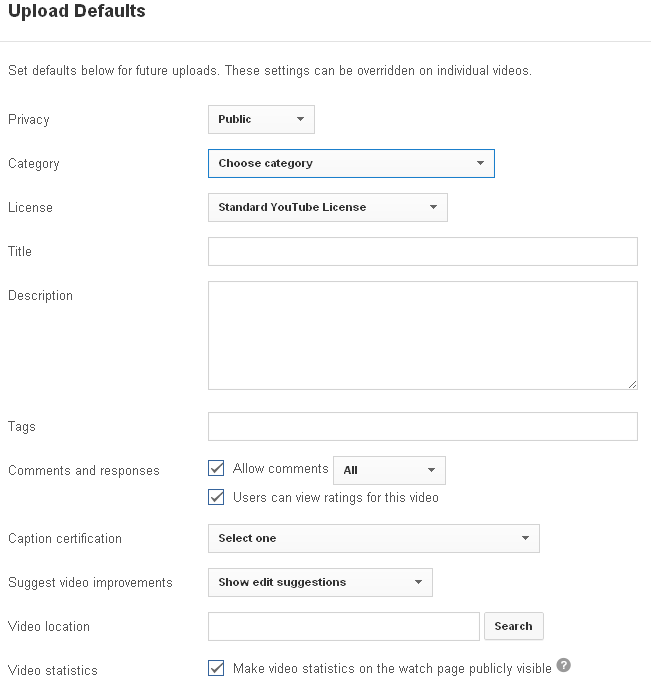Click into the Description text area
651x683 pixels.
tap(423, 335)
